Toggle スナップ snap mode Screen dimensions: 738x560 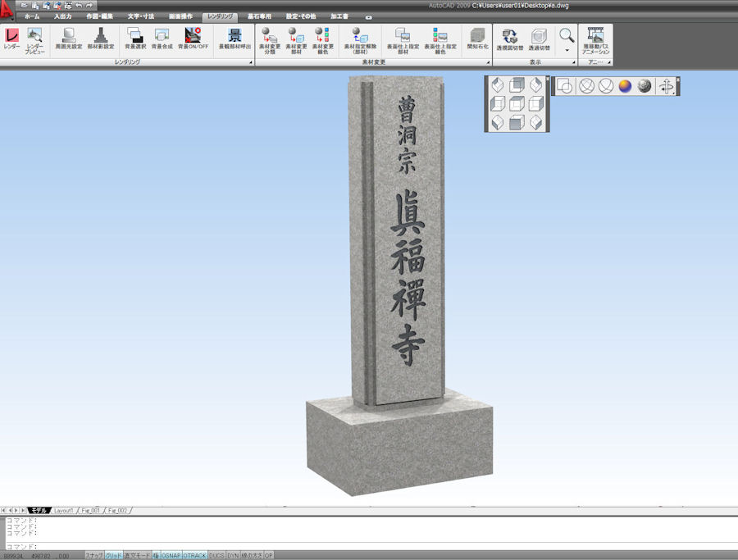tap(94, 556)
